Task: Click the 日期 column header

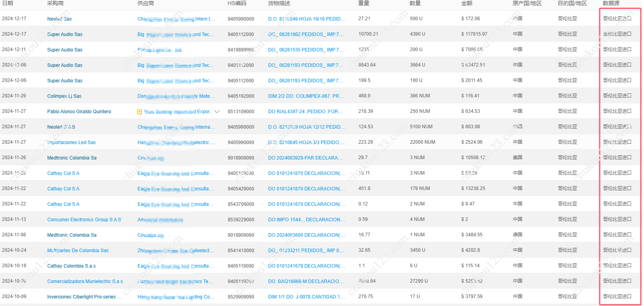Action: (8, 3)
